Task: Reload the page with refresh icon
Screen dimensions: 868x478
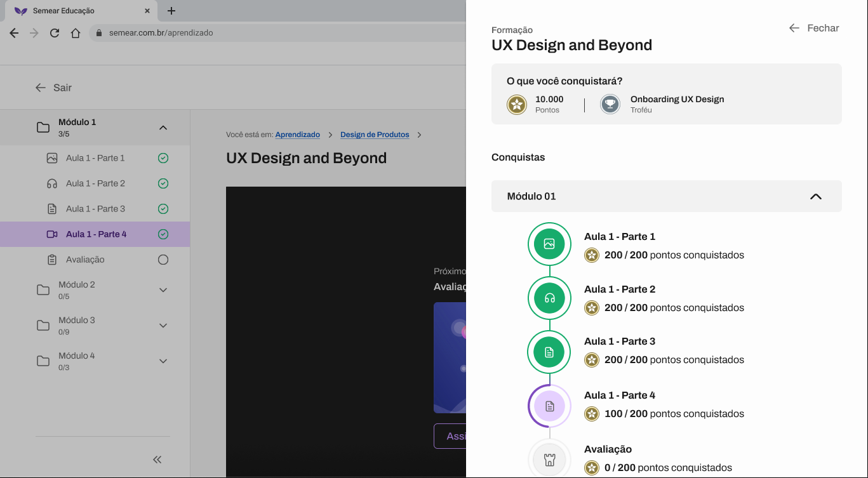Action: (55, 33)
